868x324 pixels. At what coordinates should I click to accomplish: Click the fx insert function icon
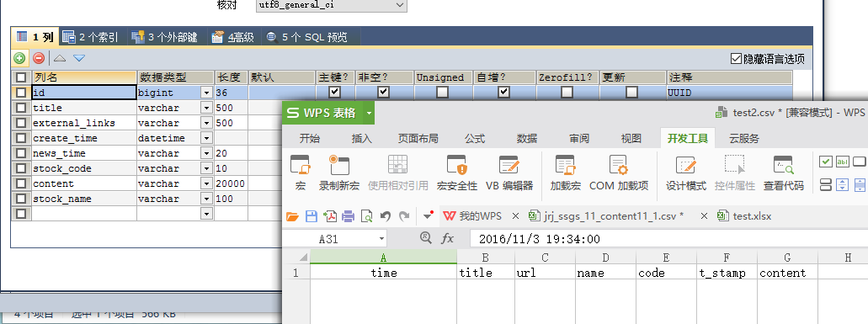447,238
